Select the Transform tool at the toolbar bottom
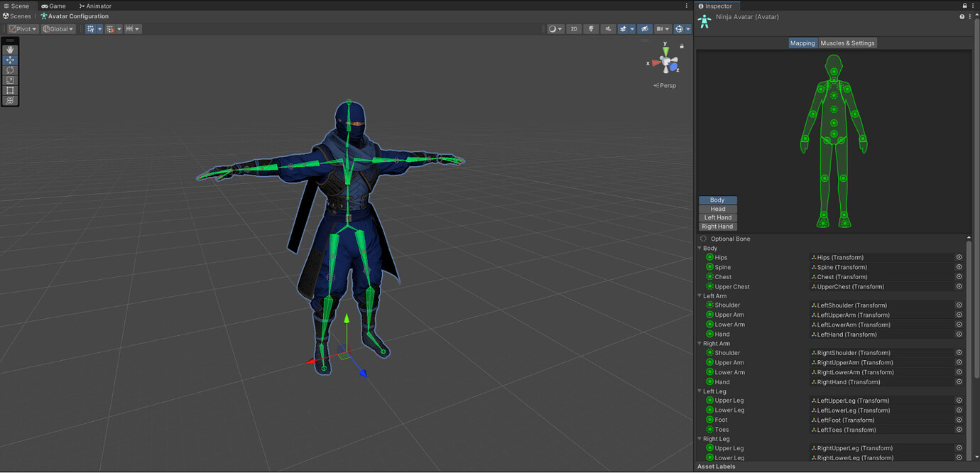Viewport: 980px width, 473px height. pos(9,100)
